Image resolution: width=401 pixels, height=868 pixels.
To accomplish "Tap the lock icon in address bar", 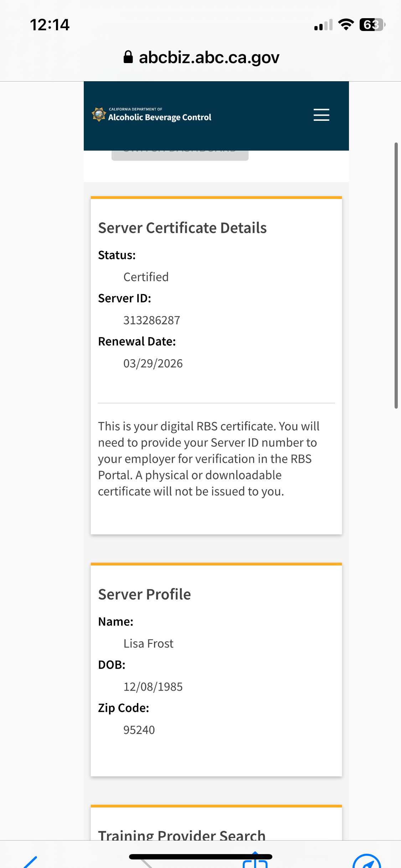I will tap(128, 57).
